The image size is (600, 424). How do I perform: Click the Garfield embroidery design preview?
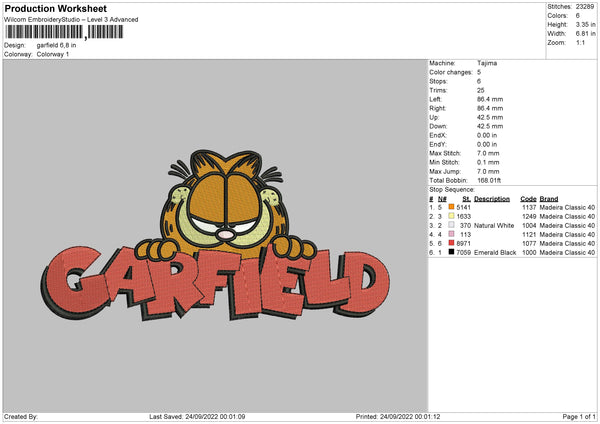coord(215,235)
